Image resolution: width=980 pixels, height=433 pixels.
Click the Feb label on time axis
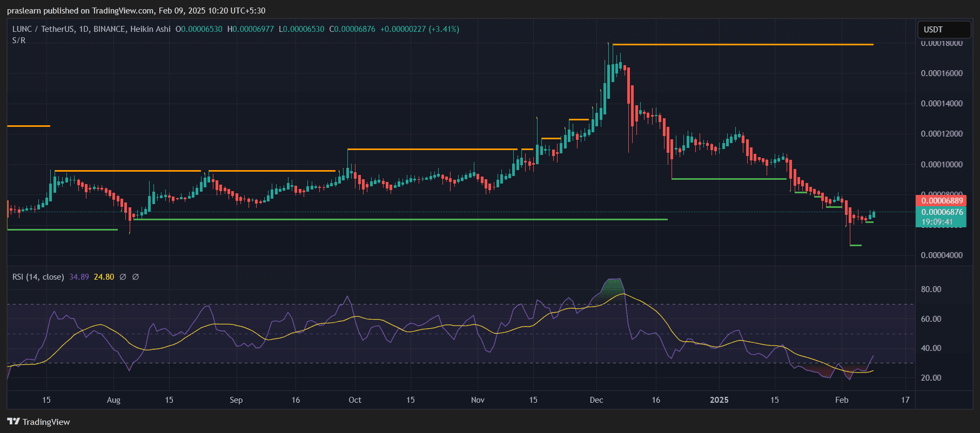click(842, 400)
